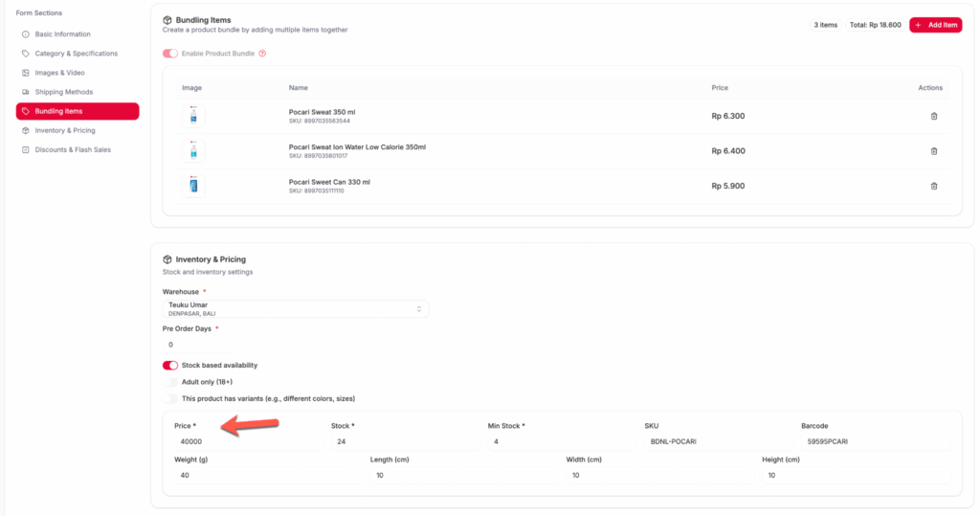This screenshot has height=516, width=980.
Task: Click the Pocari Sweet Can 330 ml thumbnail
Action: (x=193, y=186)
